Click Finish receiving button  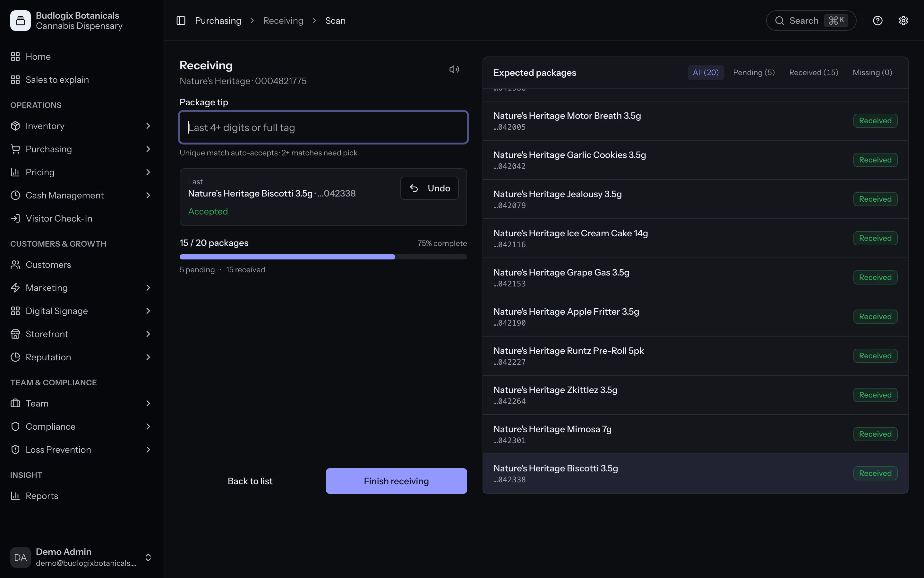tap(396, 481)
